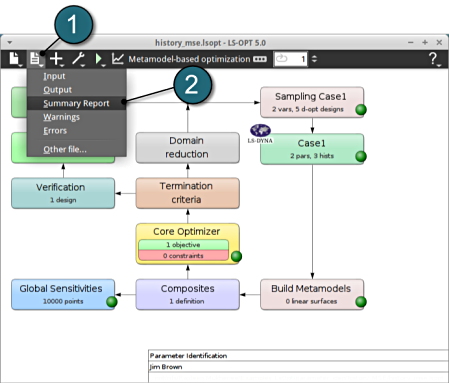This screenshot has height=383, width=449.
Task: Click the New project file icon
Action: pyautogui.click(x=14, y=59)
